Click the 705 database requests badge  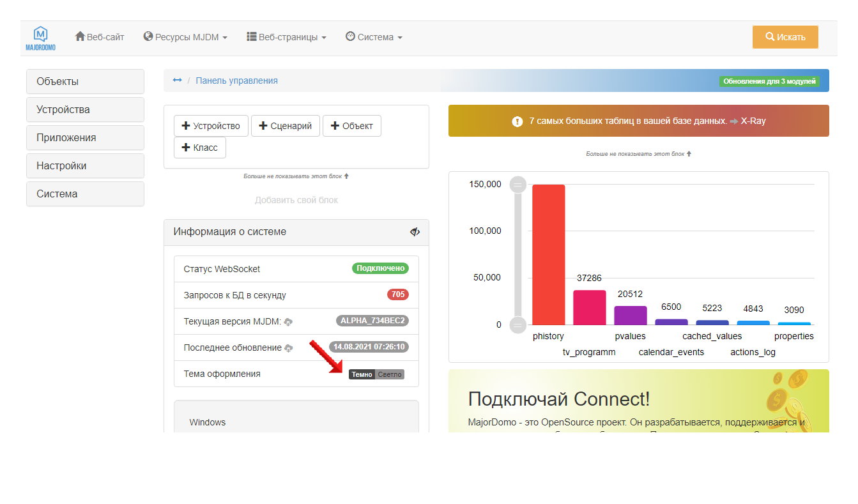(x=397, y=294)
